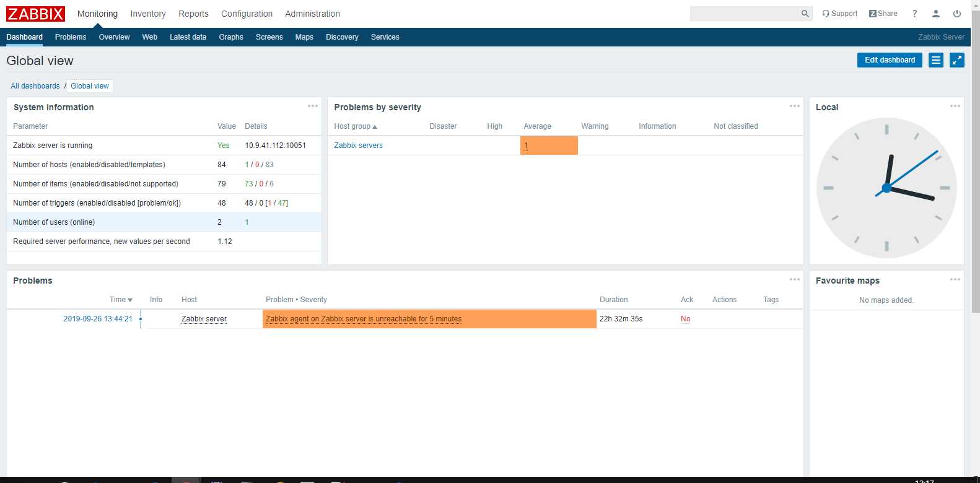Click the No maps added text
980x483 pixels.
(x=886, y=300)
